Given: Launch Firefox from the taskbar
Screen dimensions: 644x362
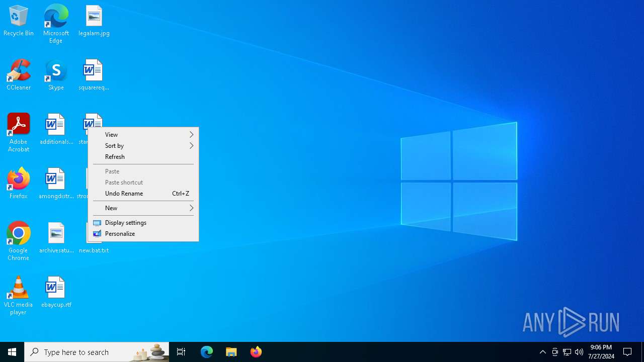Looking at the screenshot, I should tap(256, 352).
